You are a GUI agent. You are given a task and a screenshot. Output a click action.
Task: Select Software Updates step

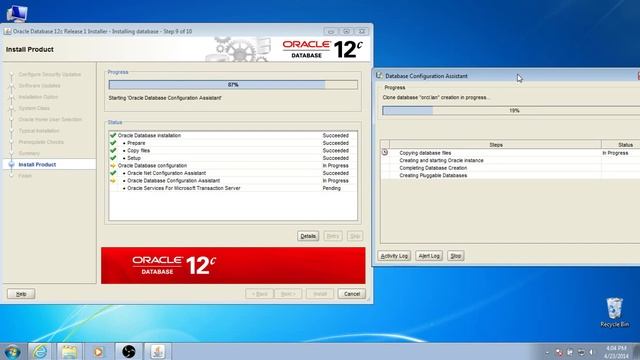40,86
